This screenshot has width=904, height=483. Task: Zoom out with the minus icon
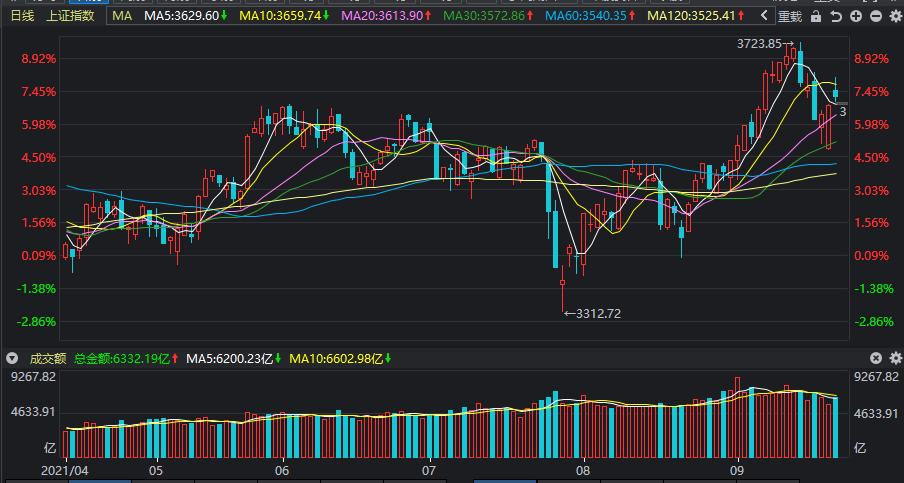click(877, 16)
